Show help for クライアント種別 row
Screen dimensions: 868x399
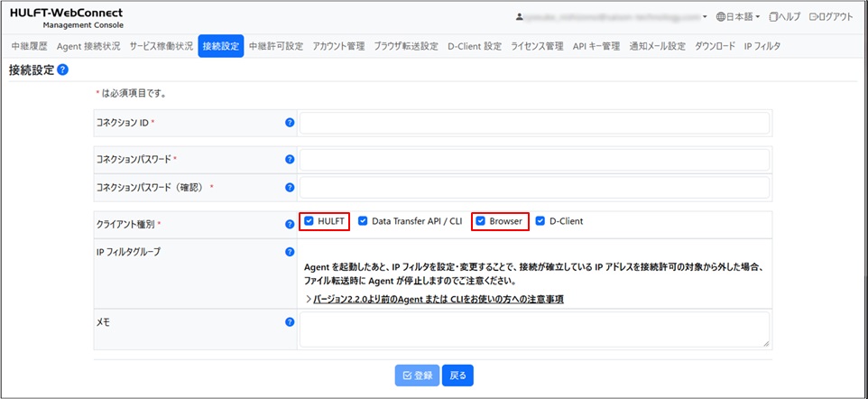point(290,225)
